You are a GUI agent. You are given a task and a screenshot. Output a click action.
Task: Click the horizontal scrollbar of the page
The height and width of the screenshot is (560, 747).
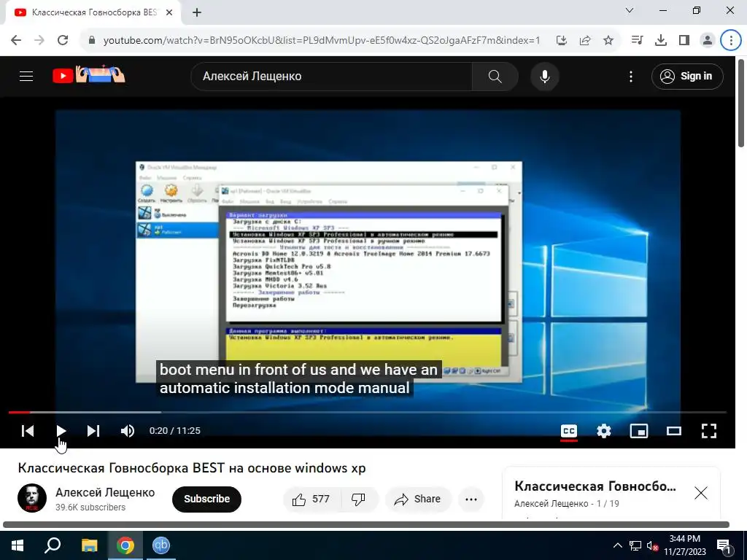[x=366, y=525]
